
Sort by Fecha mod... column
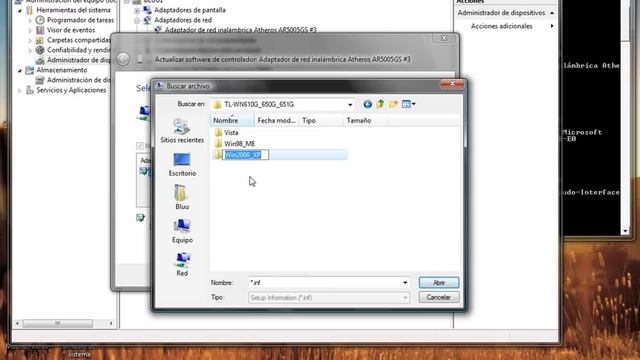[x=276, y=120]
